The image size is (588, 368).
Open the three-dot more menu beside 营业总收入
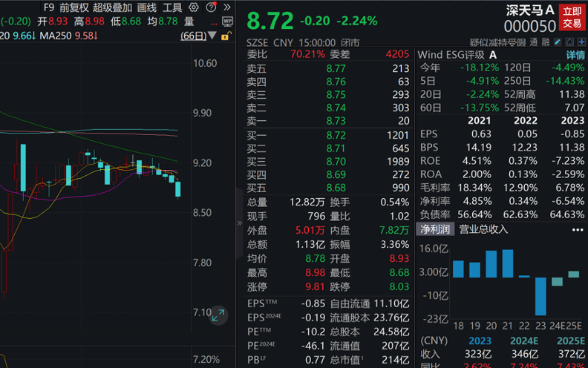(578, 230)
